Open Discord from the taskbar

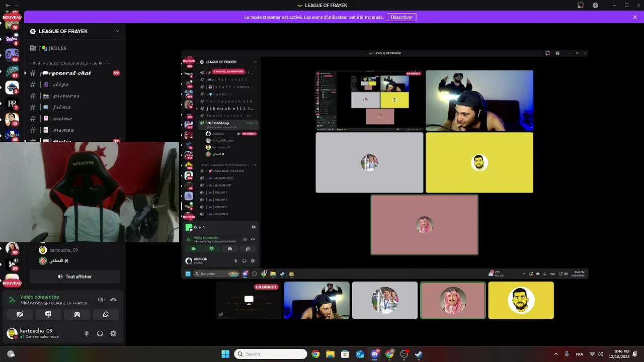374,354
